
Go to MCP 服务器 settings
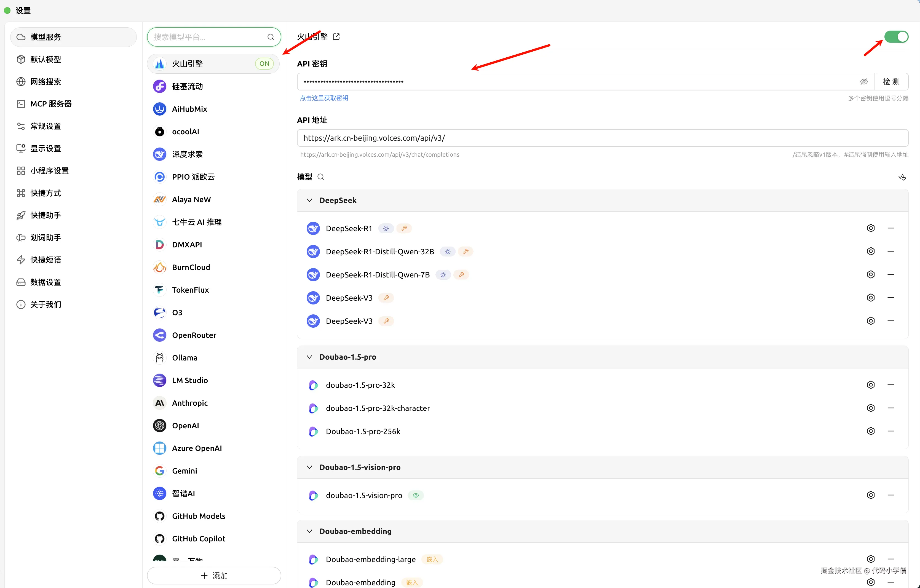click(51, 104)
